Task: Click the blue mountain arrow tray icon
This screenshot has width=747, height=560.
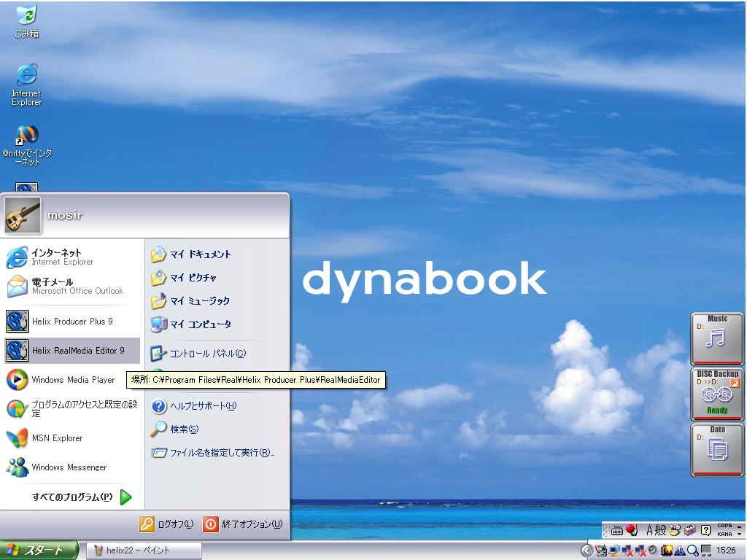Action: 681,551
